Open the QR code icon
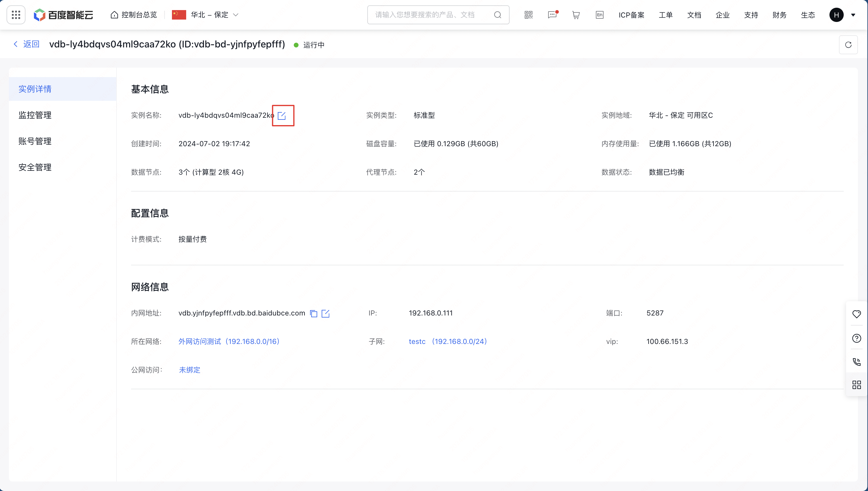The width and height of the screenshot is (868, 491). 528,15
